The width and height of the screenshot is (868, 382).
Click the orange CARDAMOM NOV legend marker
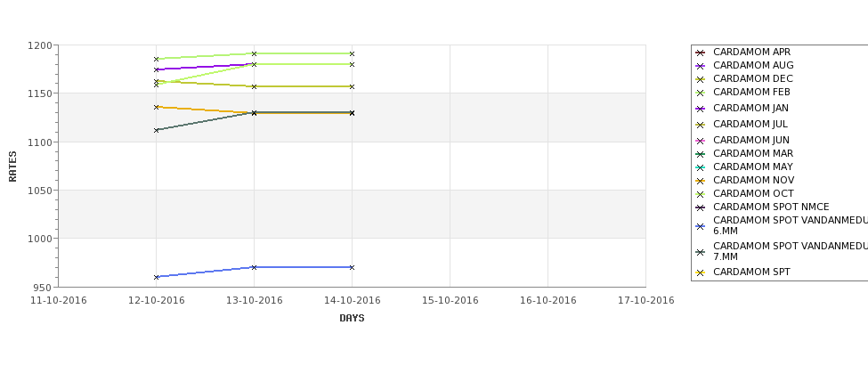701,181
